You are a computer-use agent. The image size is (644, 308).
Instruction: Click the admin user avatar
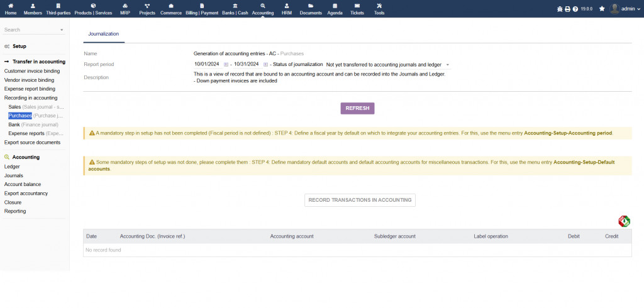[x=614, y=9]
